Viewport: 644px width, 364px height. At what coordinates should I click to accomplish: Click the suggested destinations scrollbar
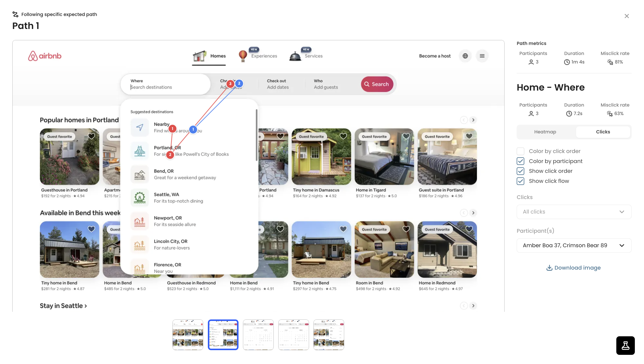pos(256,135)
